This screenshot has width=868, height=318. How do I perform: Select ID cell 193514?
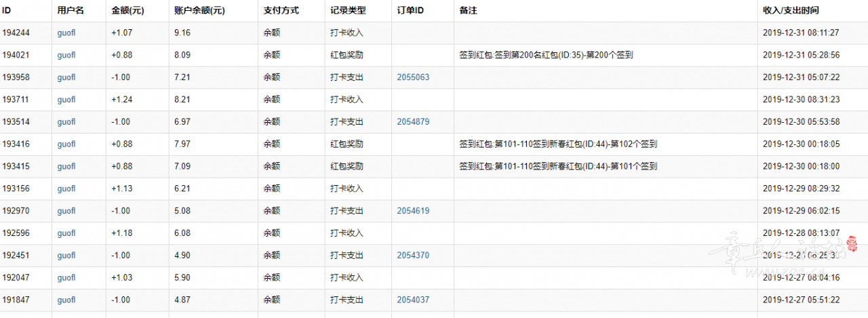(16, 122)
